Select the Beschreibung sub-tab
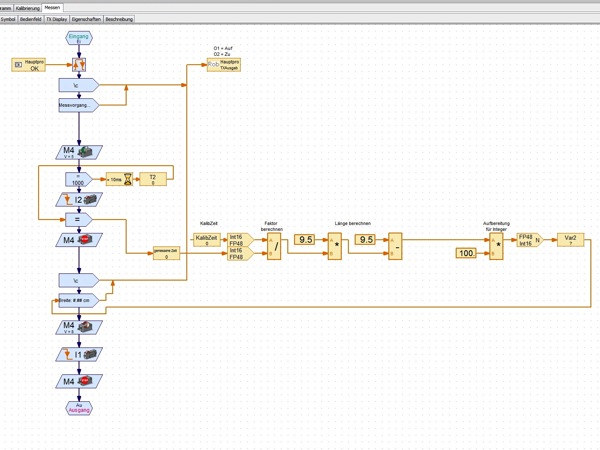 (119, 18)
